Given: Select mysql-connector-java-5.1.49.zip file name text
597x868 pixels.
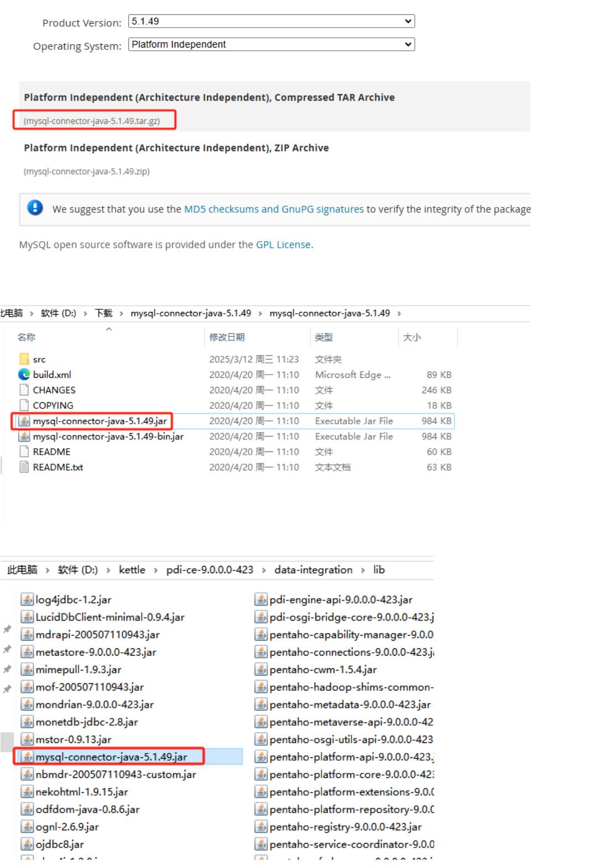Looking at the screenshot, I should coord(86,171).
